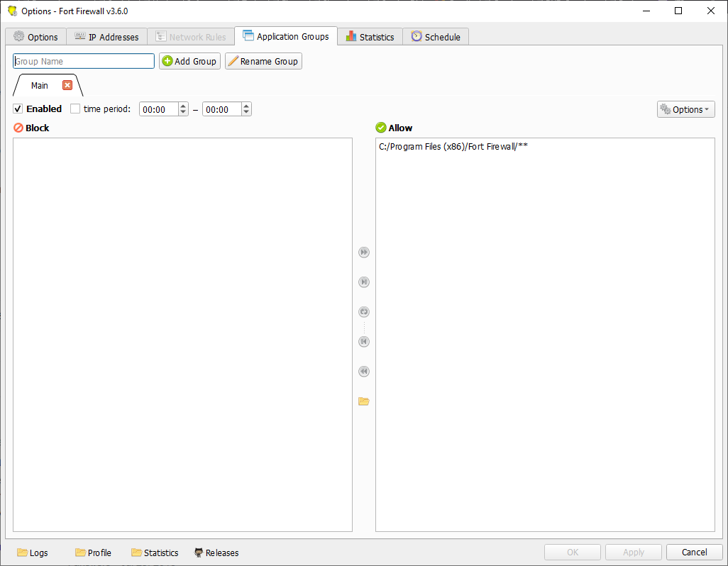728x566 pixels.
Task: Switch to the IP Addresses tab
Action: (106, 37)
